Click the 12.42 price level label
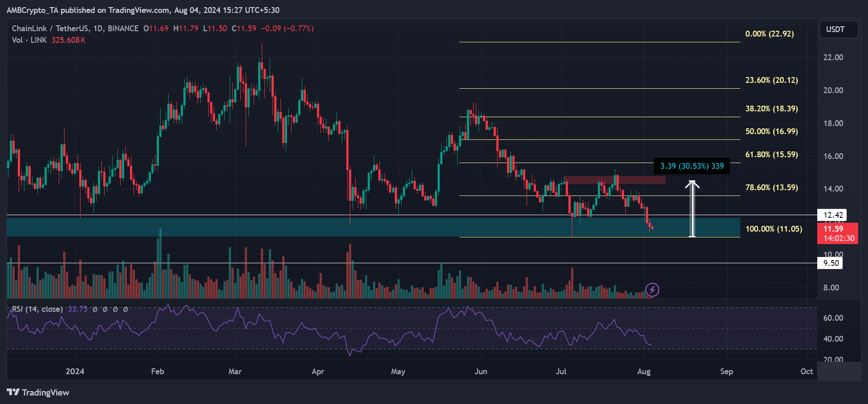This screenshot has height=404, width=868. pyautogui.click(x=832, y=215)
